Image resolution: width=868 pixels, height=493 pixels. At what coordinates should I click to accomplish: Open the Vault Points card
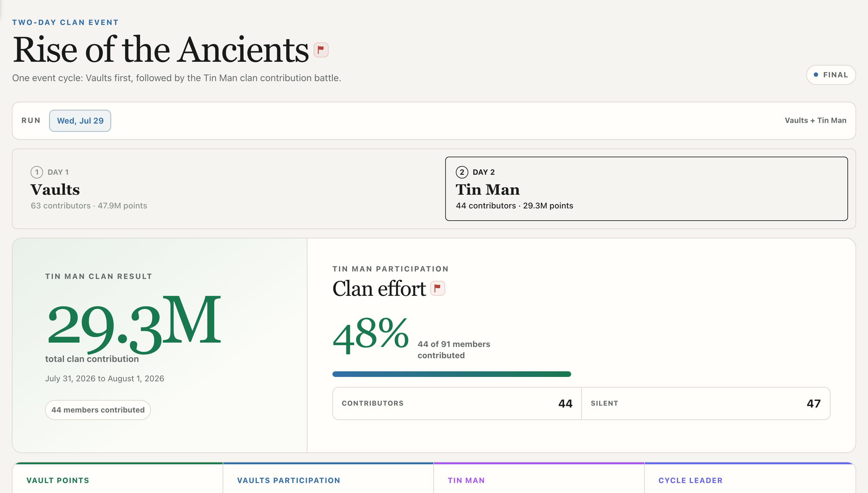[x=118, y=478]
